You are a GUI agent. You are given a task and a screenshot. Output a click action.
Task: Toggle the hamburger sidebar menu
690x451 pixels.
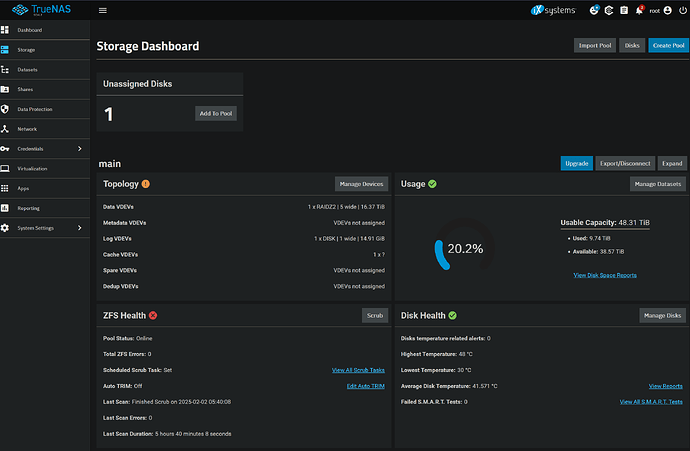coord(103,11)
